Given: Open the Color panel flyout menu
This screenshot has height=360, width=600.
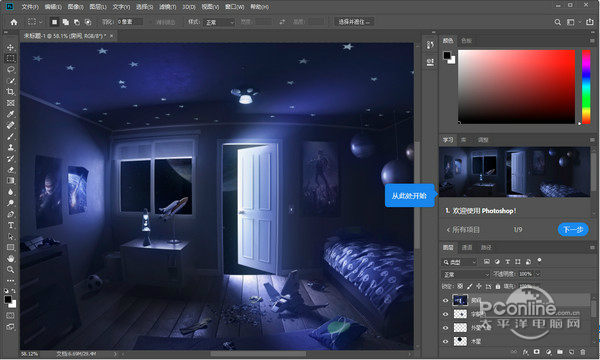Looking at the screenshot, I should 592,41.
